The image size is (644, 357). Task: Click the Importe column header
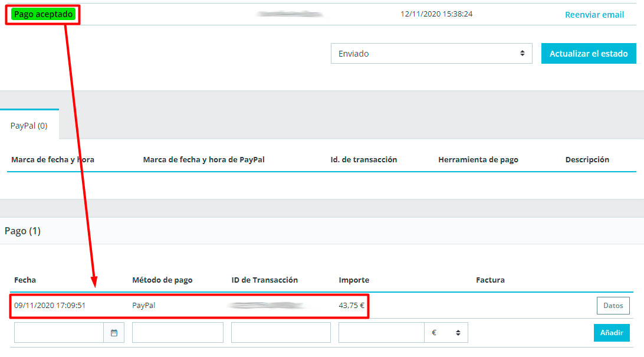354,280
